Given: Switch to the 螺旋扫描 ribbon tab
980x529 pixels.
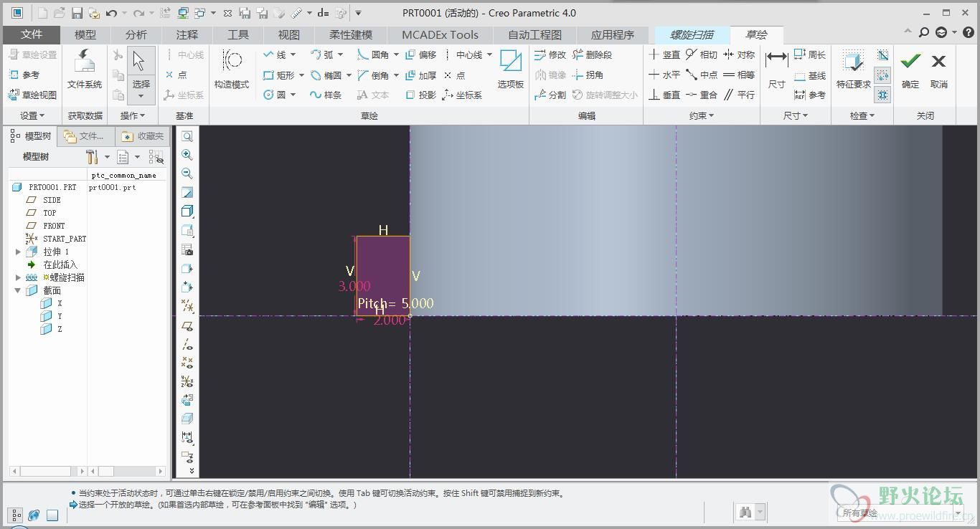Looking at the screenshot, I should click(692, 34).
